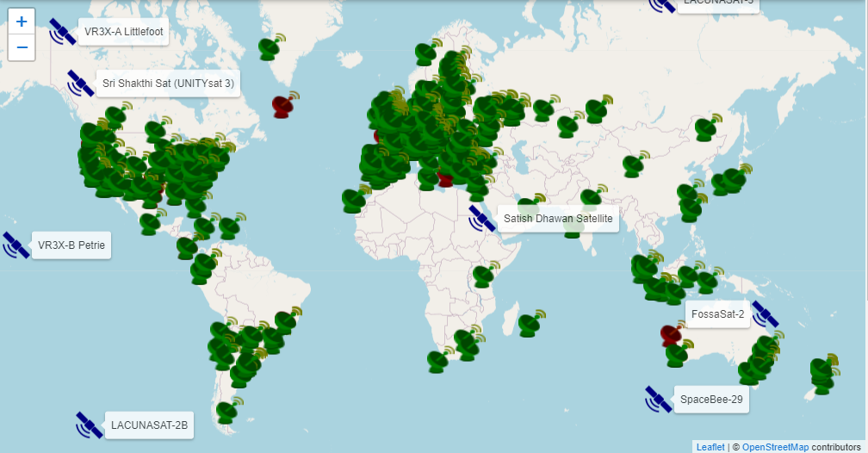Viewport: 868px width, 453px height.
Task: Click the ground station in southern Mexico
Action: click(152, 222)
